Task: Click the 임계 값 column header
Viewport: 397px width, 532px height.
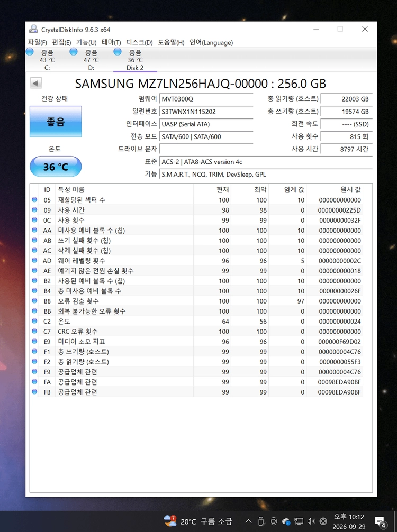Action: coord(287,190)
